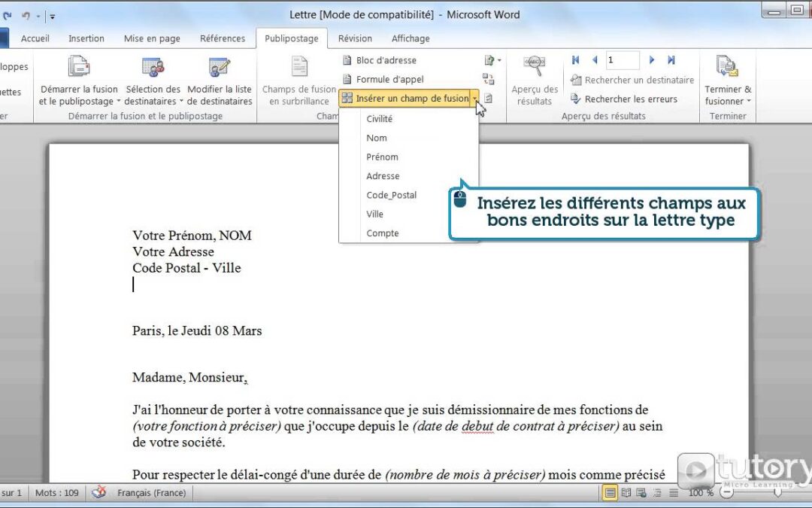Click the italic '(votre fonction à préciser)' text
Screen dimensions: 812x508
pyautogui.click(x=208, y=426)
